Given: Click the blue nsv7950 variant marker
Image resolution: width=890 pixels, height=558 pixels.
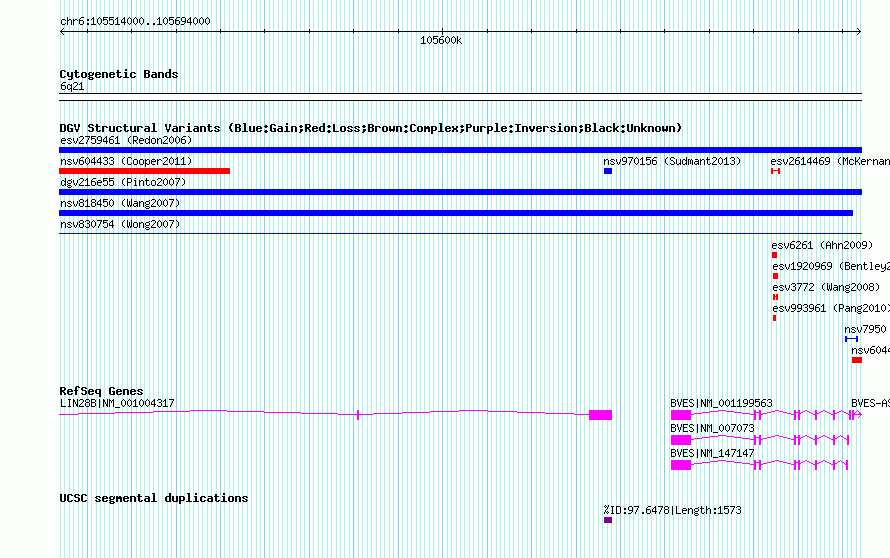Looking at the screenshot, I should click(851, 339).
